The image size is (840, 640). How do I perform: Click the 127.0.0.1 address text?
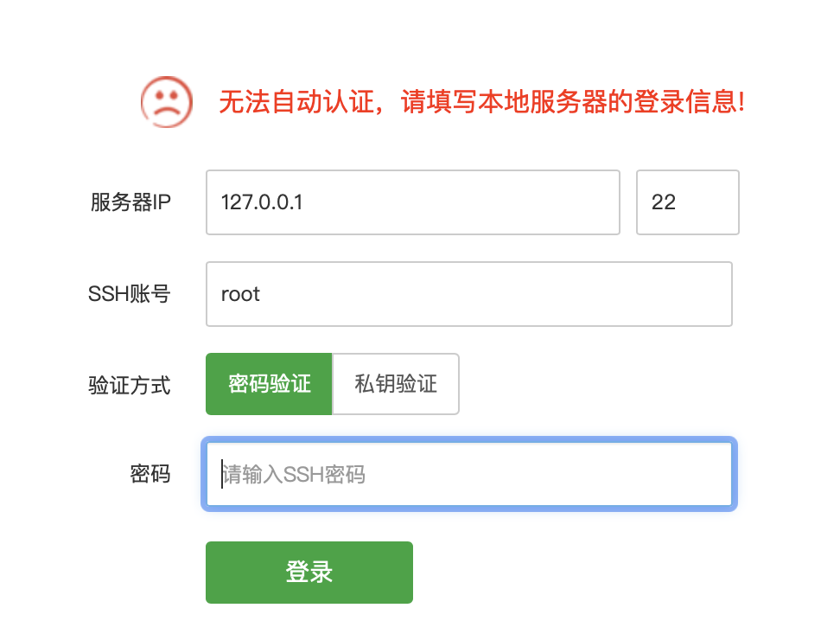262,202
